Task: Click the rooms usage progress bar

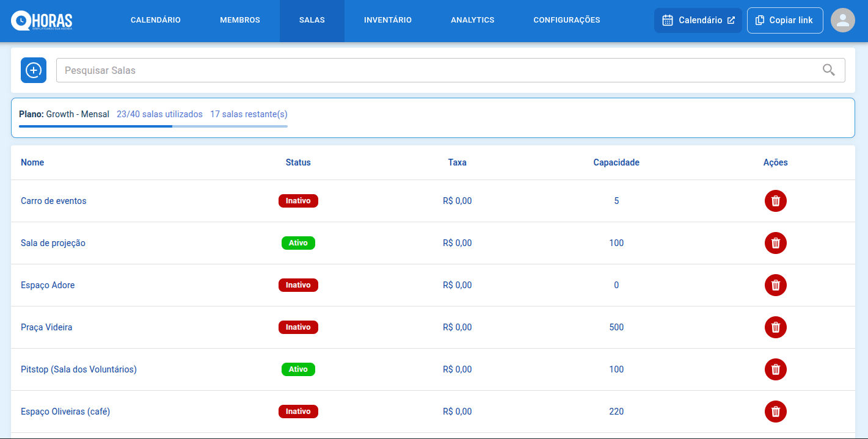Action: point(153,126)
